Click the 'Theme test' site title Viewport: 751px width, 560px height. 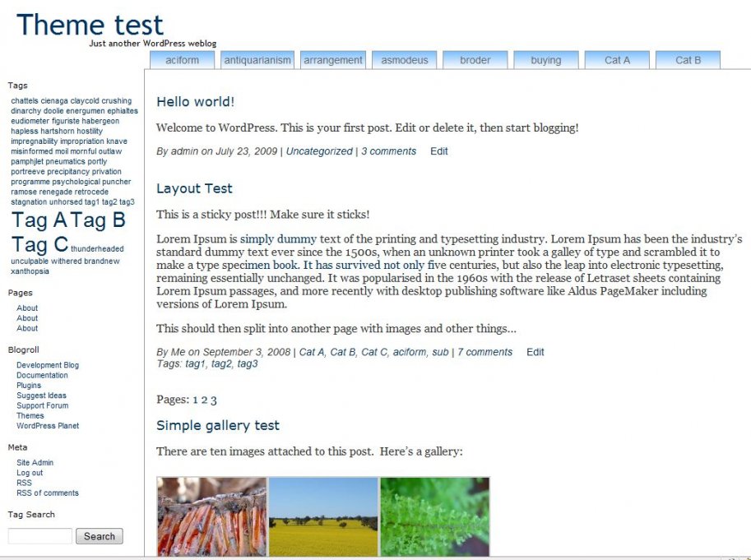(x=90, y=25)
